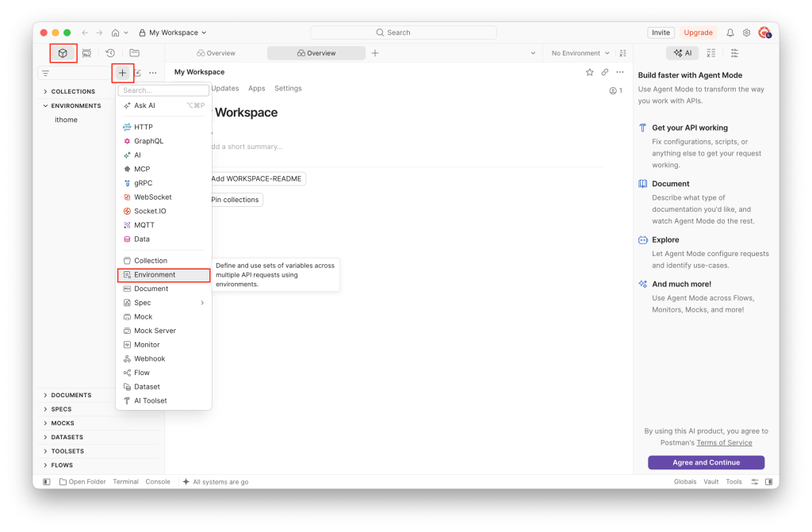The height and width of the screenshot is (532, 812).
Task: Open the notifications bell icon
Action: click(x=730, y=33)
